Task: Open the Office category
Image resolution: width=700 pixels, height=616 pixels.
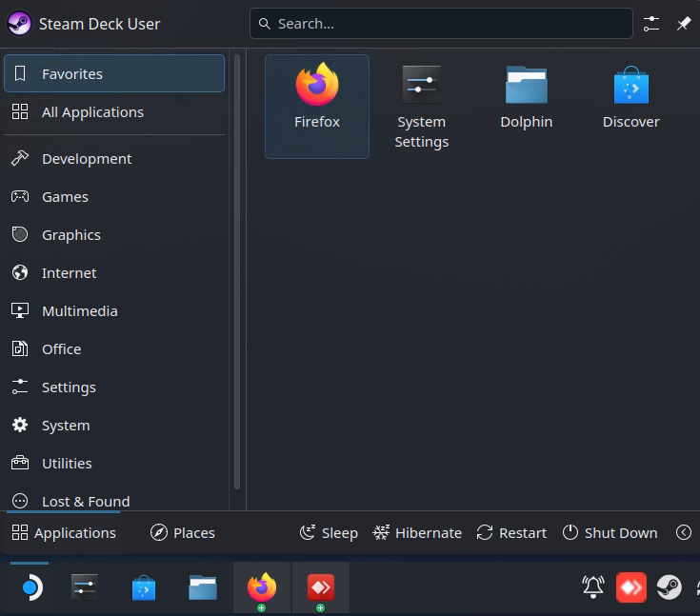Action: (114, 349)
